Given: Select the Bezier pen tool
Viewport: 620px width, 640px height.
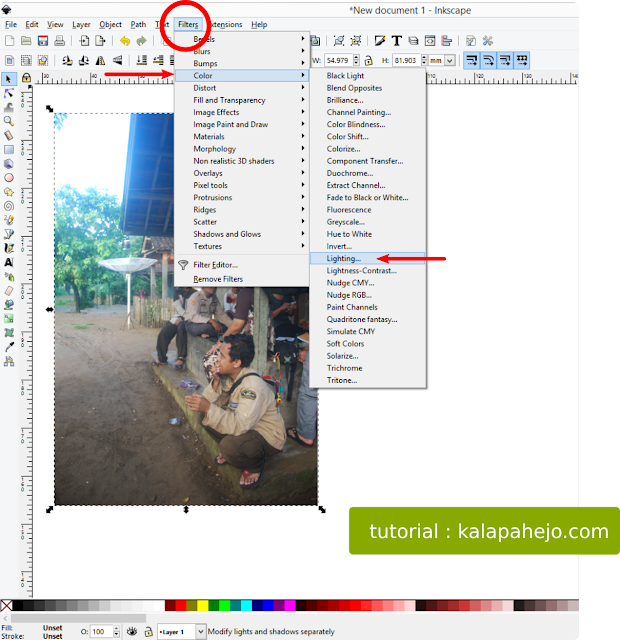Looking at the screenshot, I should 9,234.
